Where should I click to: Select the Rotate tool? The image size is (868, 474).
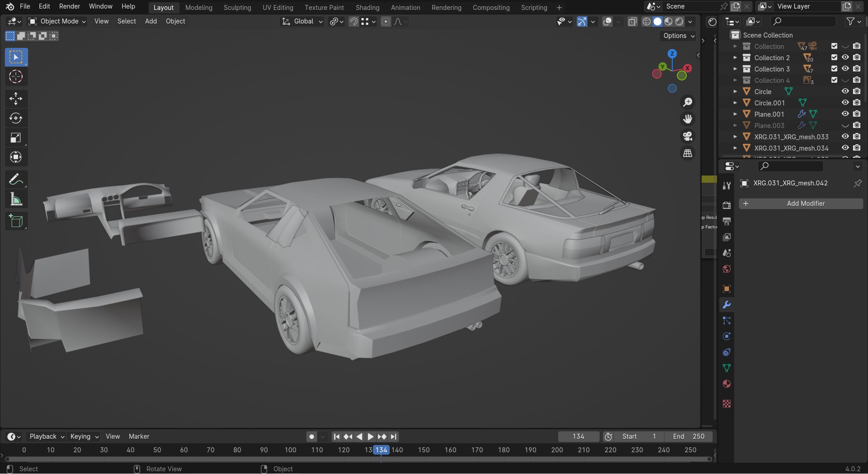[x=16, y=118]
